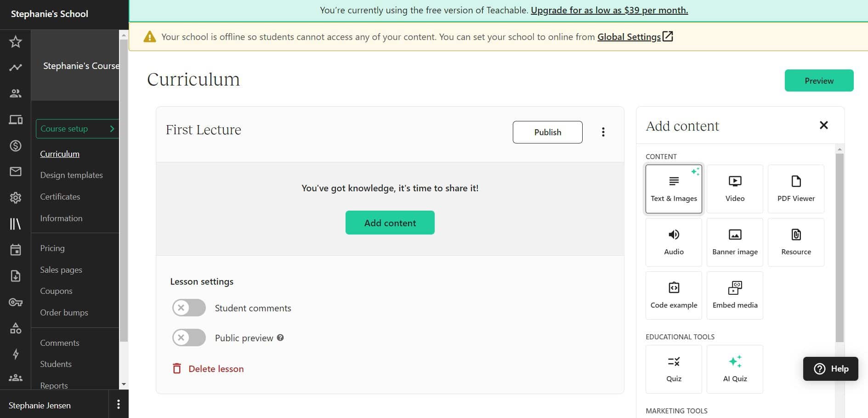Open the key memberships icon
The width and height of the screenshot is (868, 418).
pos(16,302)
